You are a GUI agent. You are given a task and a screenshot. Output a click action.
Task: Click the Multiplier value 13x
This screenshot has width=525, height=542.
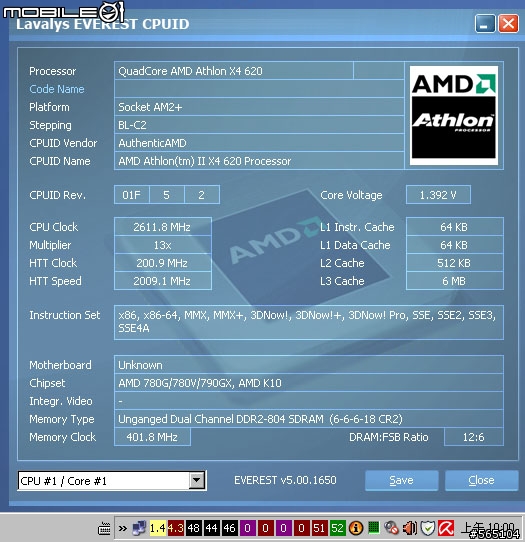pos(163,245)
